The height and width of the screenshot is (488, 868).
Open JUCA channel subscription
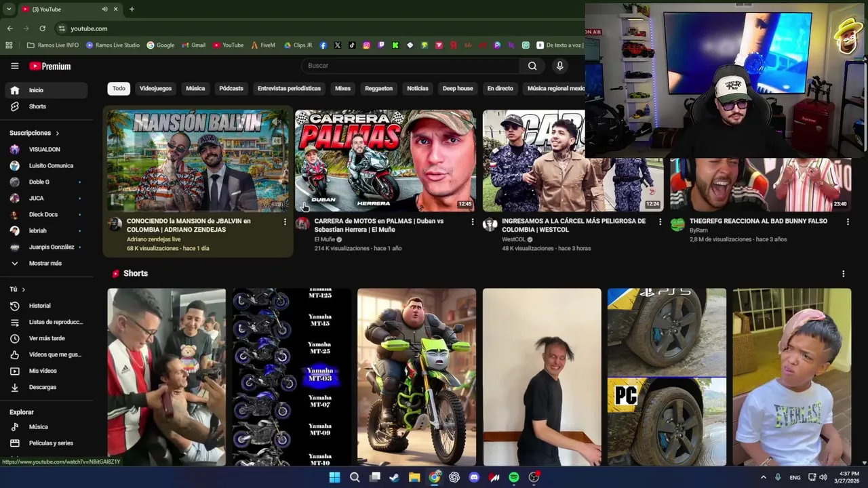(46, 198)
